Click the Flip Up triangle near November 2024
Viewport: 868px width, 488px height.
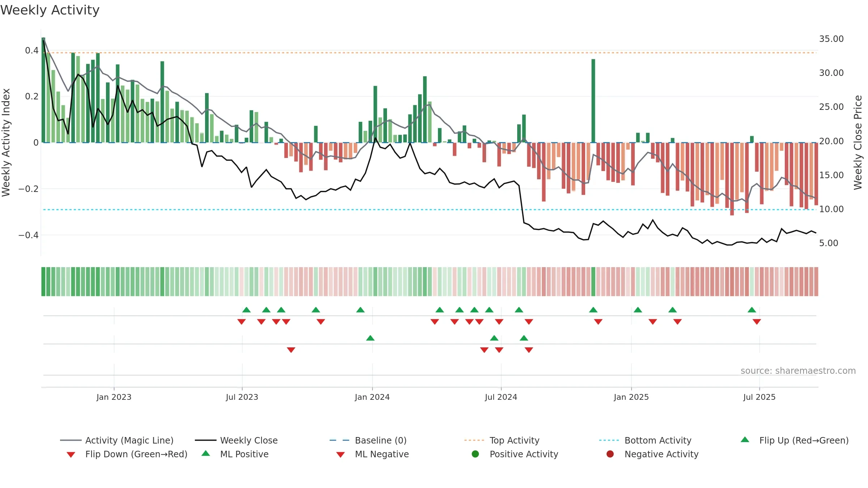click(593, 310)
